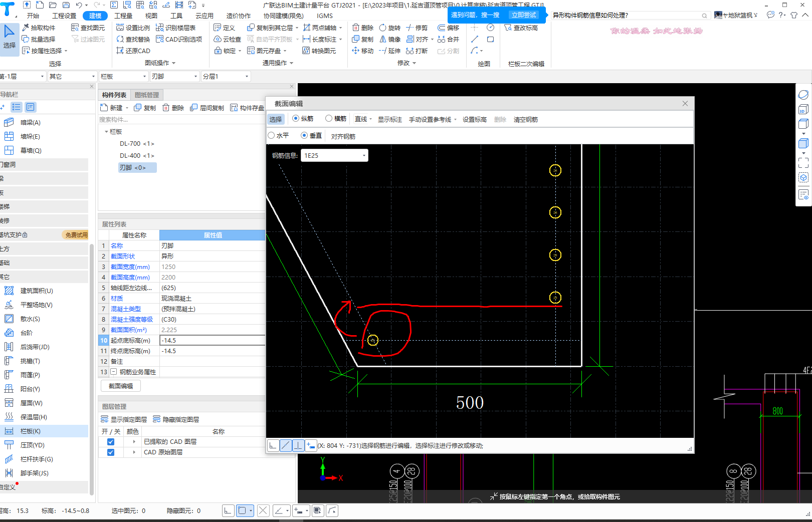Click 显示标注 in section editor
Viewport: 812px width, 522px height.
pos(390,119)
